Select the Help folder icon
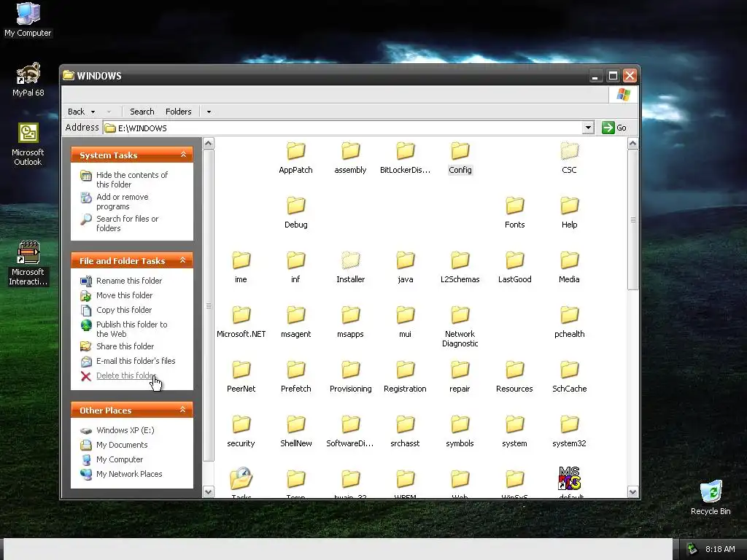 click(569, 206)
